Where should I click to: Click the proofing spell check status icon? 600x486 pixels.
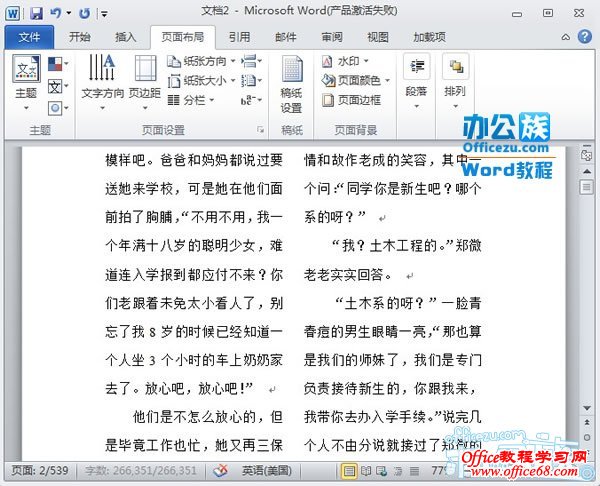coord(220,470)
